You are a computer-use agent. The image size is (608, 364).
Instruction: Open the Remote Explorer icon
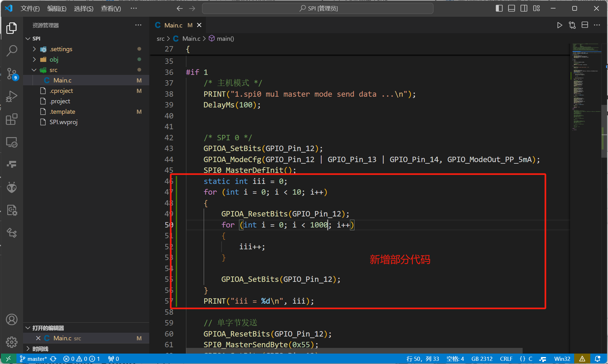pyautogui.click(x=12, y=142)
